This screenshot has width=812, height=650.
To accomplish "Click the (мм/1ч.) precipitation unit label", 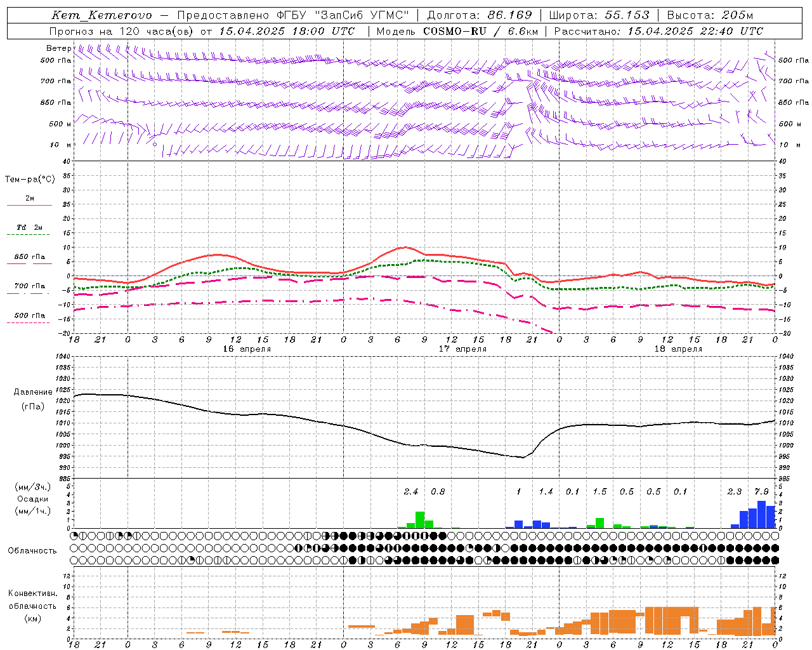I will [x=33, y=511].
